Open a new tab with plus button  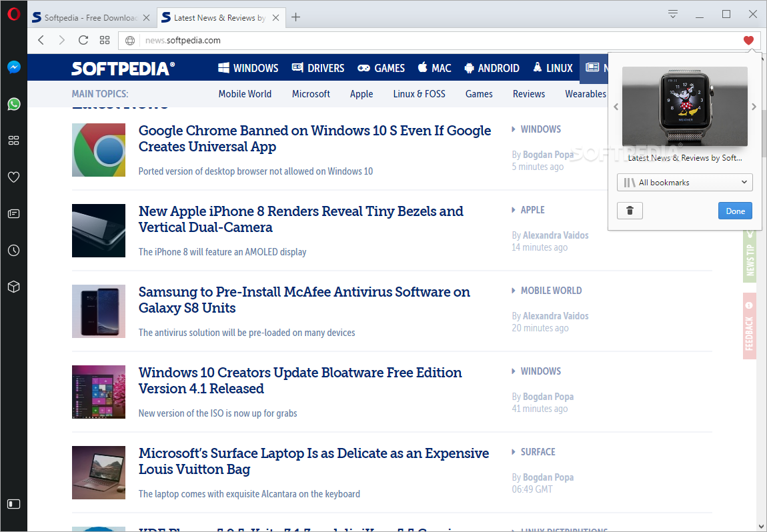click(x=295, y=17)
